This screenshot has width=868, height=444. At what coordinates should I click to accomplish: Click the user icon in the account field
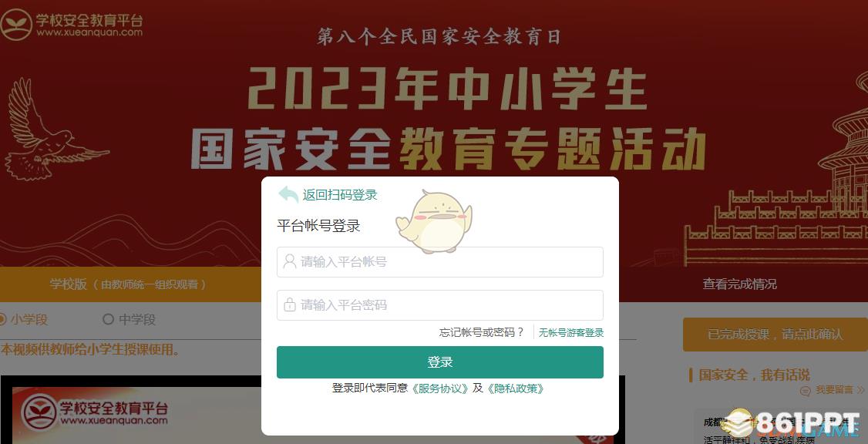pos(290,261)
